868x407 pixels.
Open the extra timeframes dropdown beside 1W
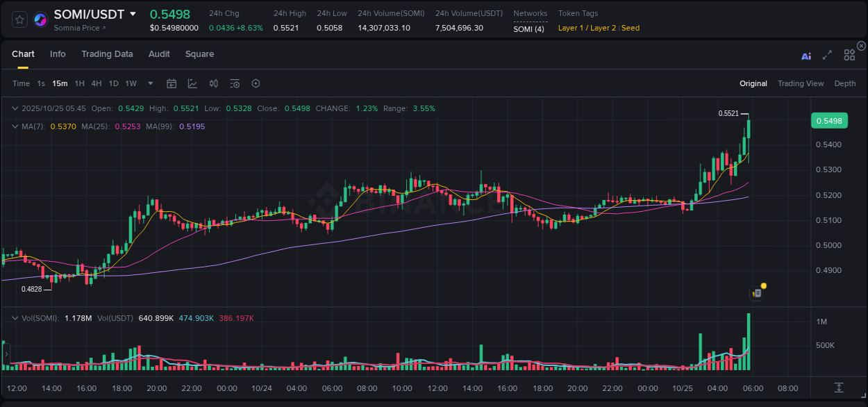point(149,83)
